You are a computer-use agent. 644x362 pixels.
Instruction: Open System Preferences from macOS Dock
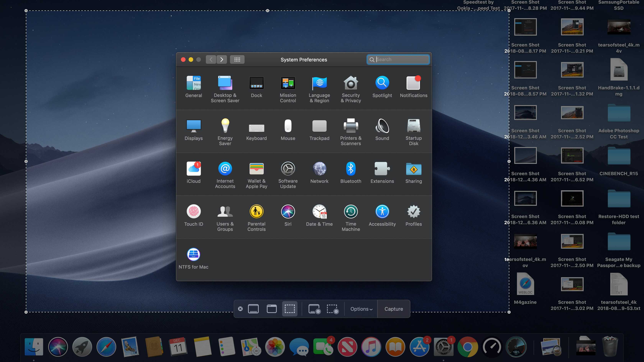tap(444, 347)
